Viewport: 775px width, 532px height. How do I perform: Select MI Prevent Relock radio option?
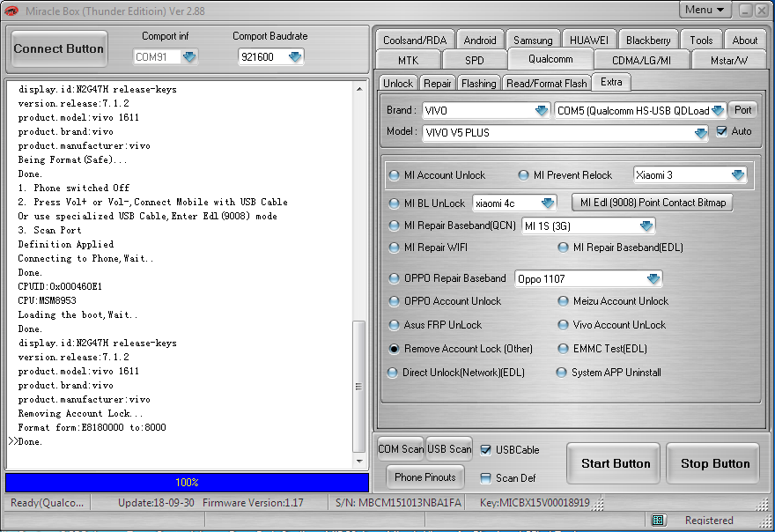tap(523, 175)
